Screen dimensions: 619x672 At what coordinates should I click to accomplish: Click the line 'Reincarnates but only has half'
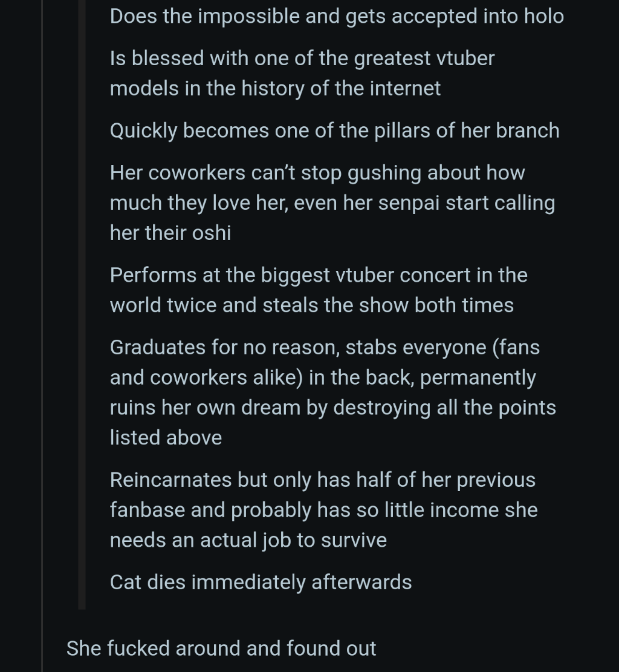pos(323,480)
